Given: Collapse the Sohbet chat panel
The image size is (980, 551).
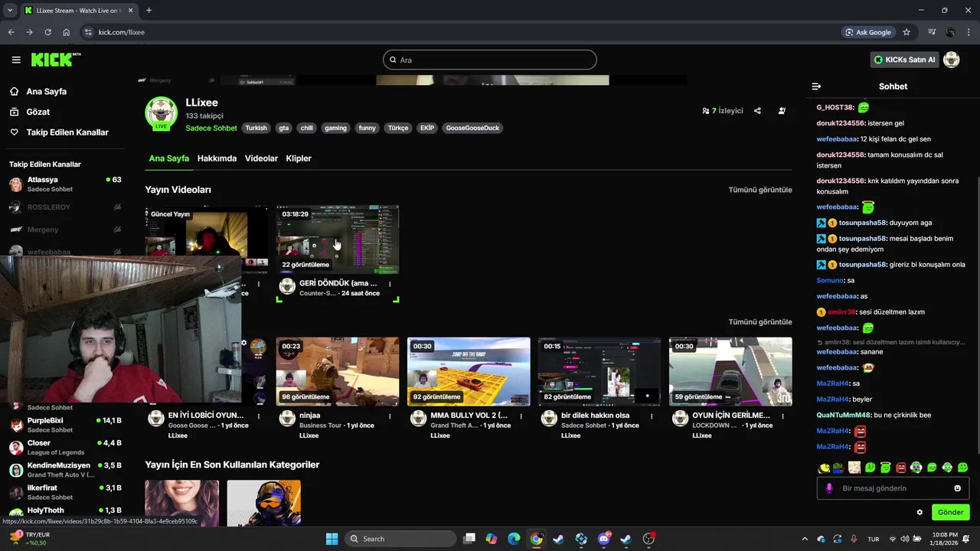Looking at the screenshot, I should click(x=816, y=86).
